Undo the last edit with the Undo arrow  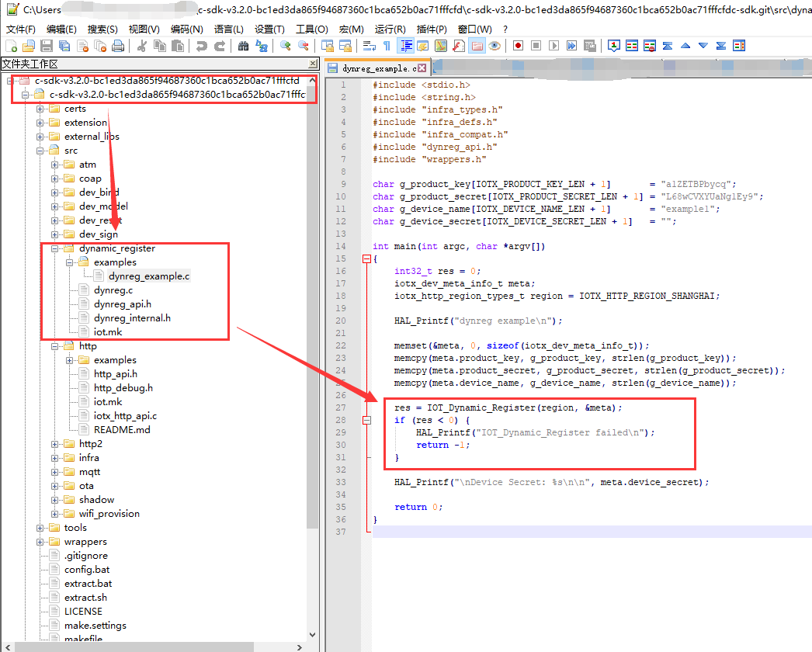(201, 46)
